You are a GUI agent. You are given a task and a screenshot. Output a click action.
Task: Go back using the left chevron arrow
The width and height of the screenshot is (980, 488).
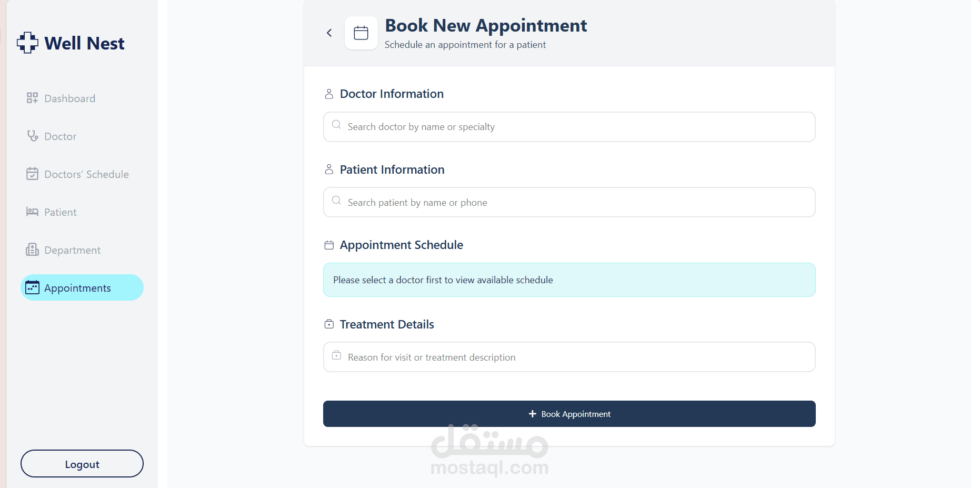pyautogui.click(x=329, y=33)
